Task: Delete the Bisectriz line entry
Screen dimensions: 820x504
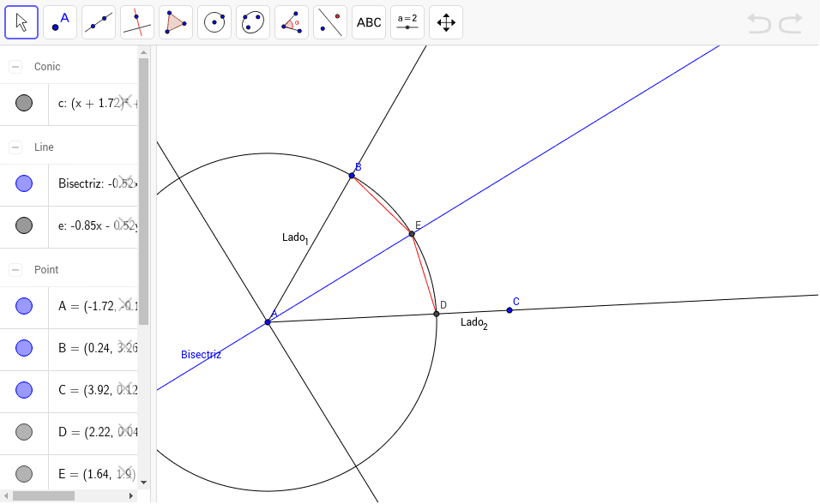Action: click(125, 181)
